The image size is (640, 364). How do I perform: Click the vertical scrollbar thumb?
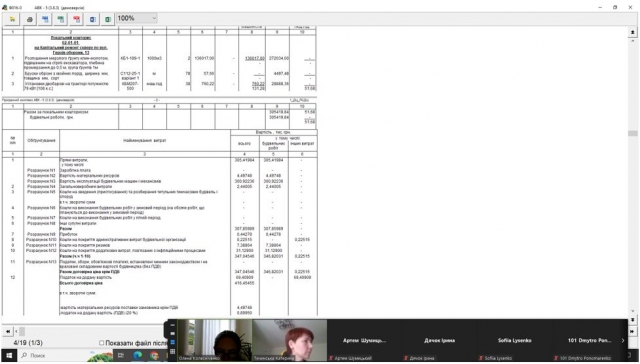coord(633,133)
